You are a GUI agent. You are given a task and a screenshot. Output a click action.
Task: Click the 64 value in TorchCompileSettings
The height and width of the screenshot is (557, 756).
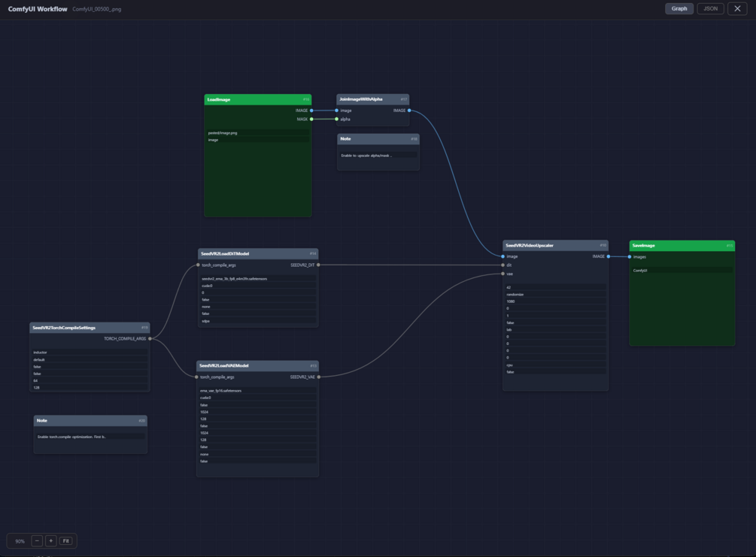pyautogui.click(x=90, y=380)
